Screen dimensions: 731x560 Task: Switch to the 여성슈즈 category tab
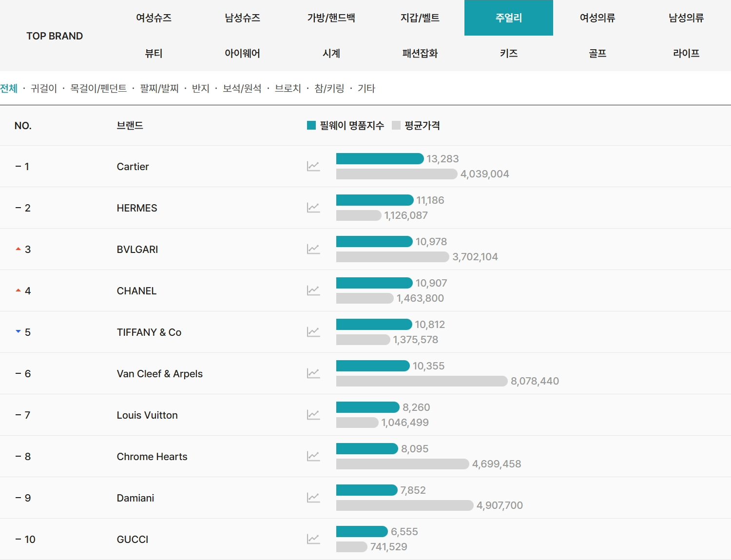(x=154, y=18)
